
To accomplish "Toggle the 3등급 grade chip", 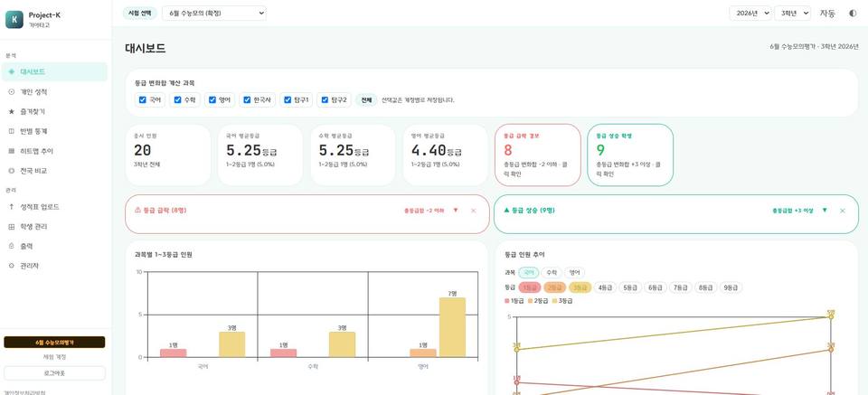I will [580, 287].
